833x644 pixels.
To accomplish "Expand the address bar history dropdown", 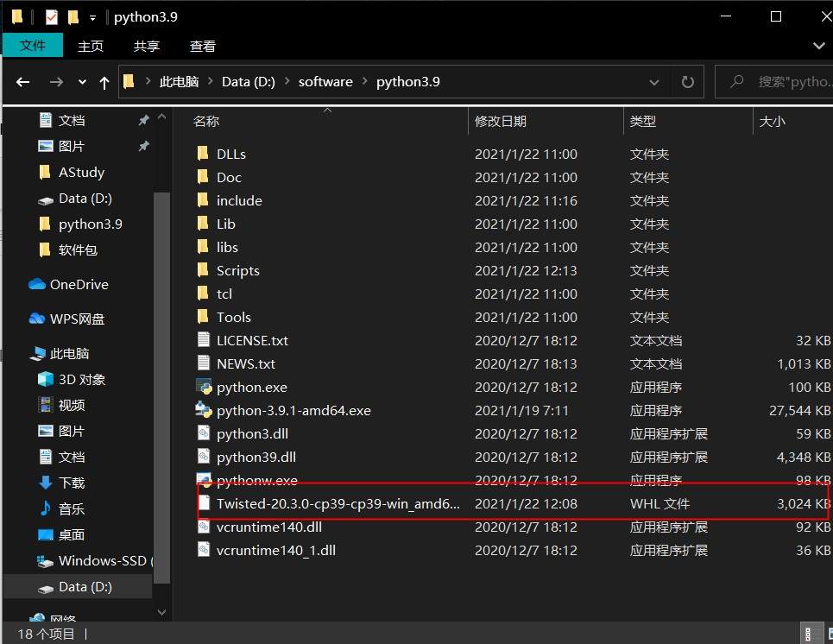I will pos(654,82).
